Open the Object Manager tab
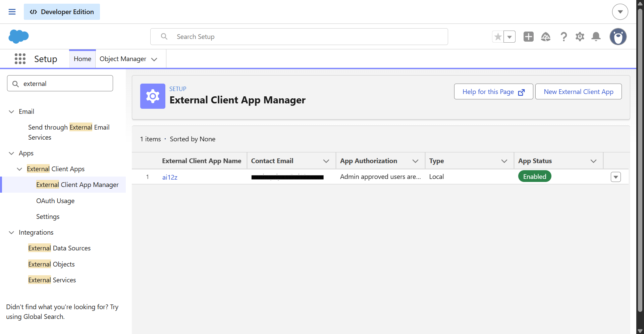This screenshot has height=334, width=644. click(x=123, y=59)
